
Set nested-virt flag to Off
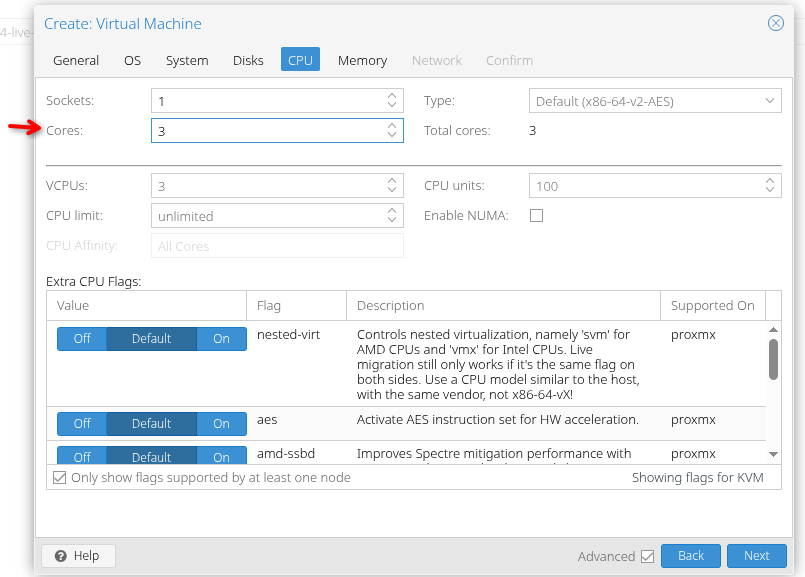[82, 339]
